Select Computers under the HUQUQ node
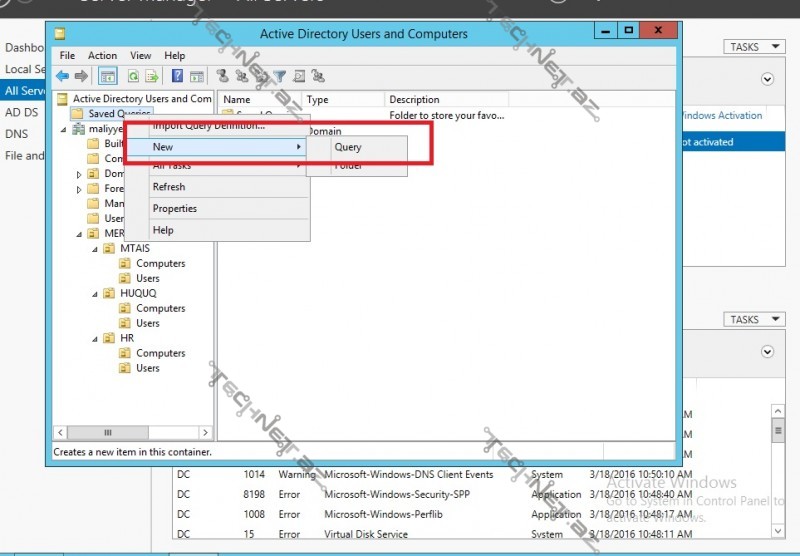This screenshot has width=800, height=556. coord(161,309)
